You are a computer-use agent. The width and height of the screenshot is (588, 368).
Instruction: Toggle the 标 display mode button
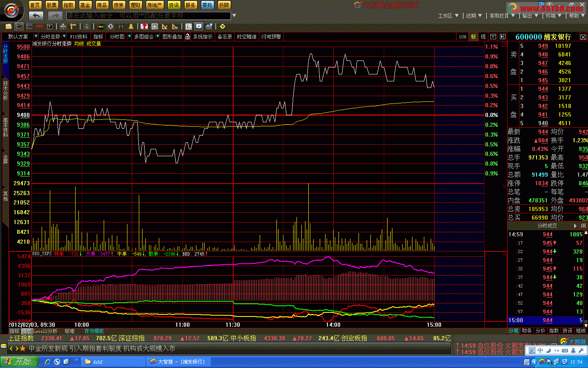pyautogui.click(x=474, y=36)
